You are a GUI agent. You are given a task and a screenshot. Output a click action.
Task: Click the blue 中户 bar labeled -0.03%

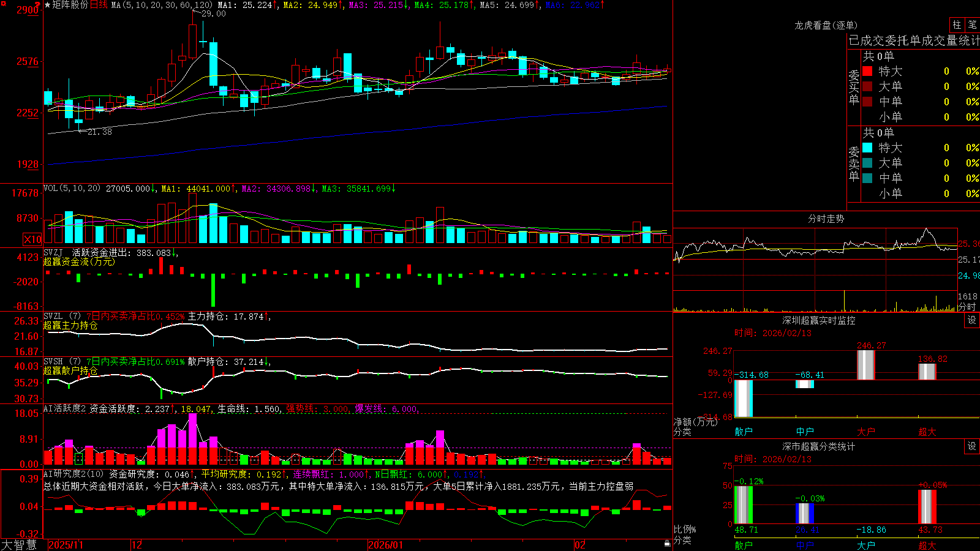pos(805,514)
